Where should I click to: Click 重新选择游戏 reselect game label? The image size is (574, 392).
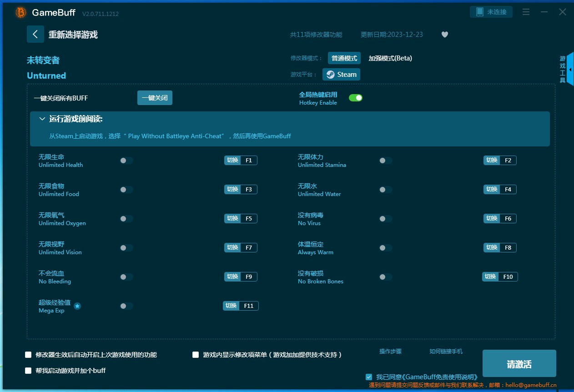(x=73, y=35)
